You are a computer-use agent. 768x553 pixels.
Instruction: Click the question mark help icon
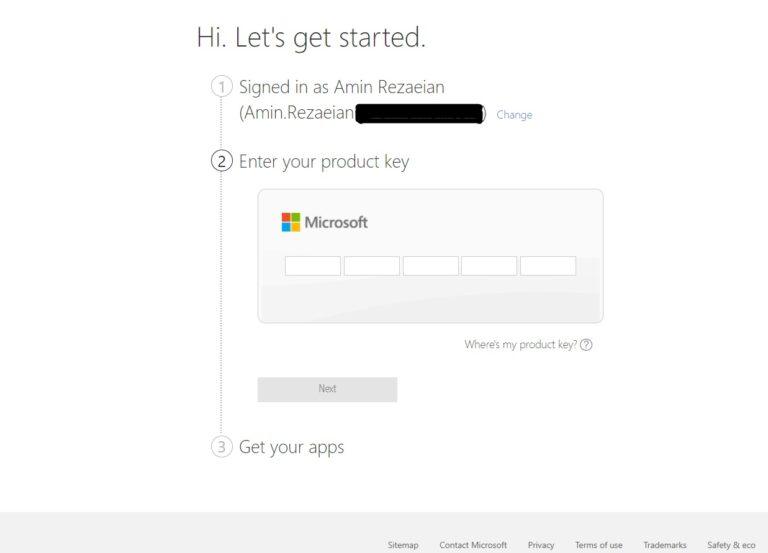[x=586, y=345]
